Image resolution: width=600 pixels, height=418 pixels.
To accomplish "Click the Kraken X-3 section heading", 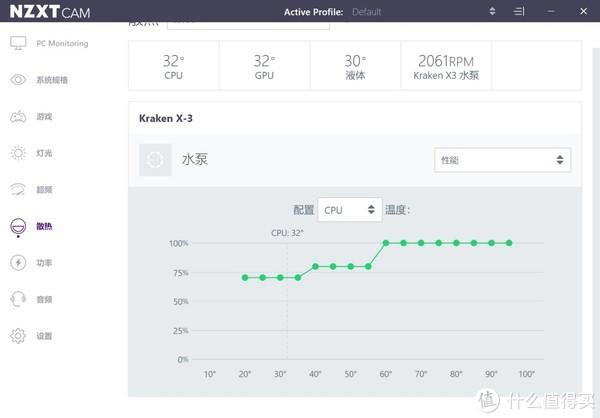I will pos(166,118).
